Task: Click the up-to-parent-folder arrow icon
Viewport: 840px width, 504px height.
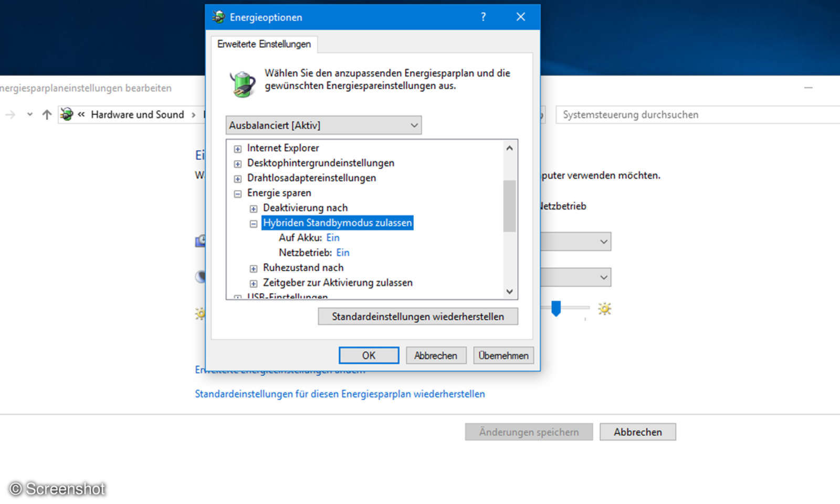Action: (x=46, y=114)
